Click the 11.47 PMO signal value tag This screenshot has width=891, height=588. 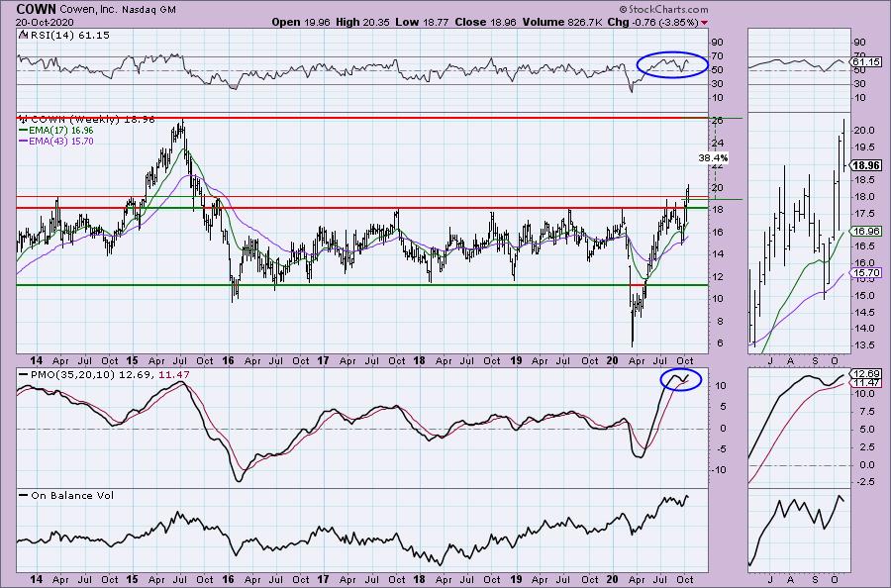click(866, 383)
